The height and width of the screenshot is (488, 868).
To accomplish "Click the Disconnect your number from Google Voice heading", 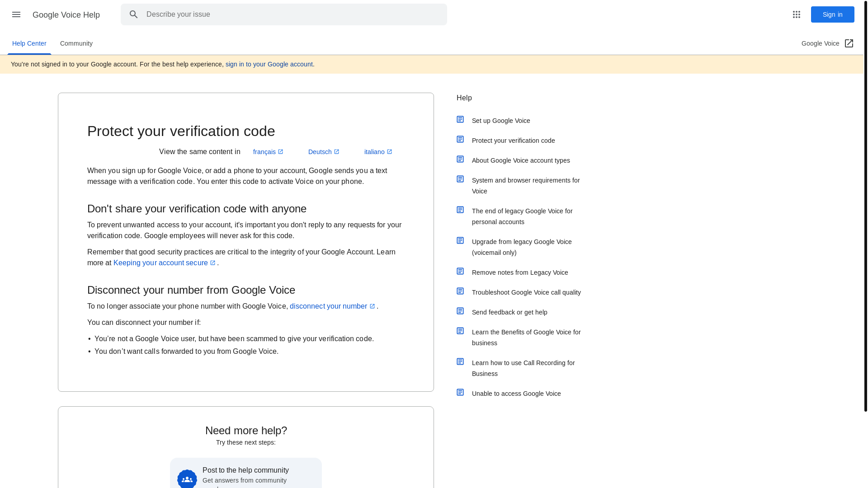I will (x=191, y=290).
